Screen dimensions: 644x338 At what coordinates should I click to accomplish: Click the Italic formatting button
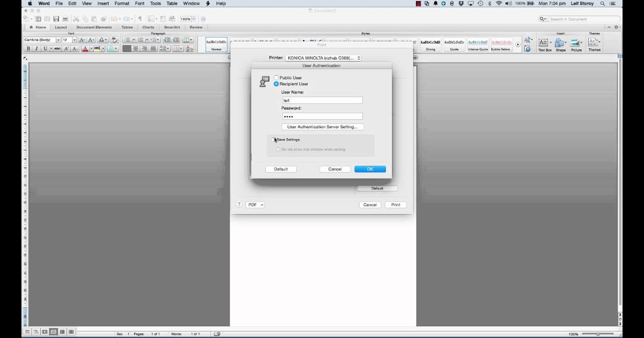36,48
